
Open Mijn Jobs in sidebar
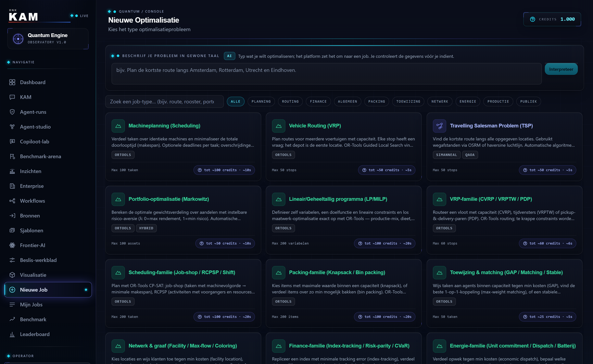48,304
